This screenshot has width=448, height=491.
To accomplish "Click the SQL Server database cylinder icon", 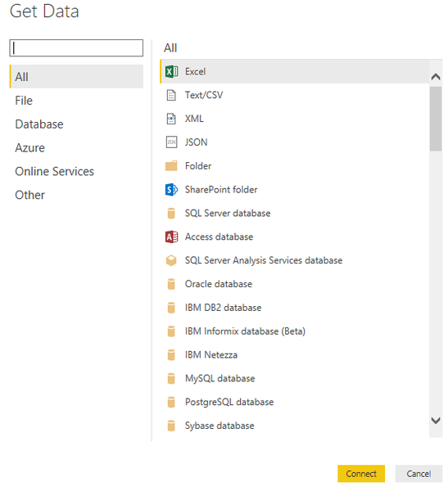I will [171, 214].
